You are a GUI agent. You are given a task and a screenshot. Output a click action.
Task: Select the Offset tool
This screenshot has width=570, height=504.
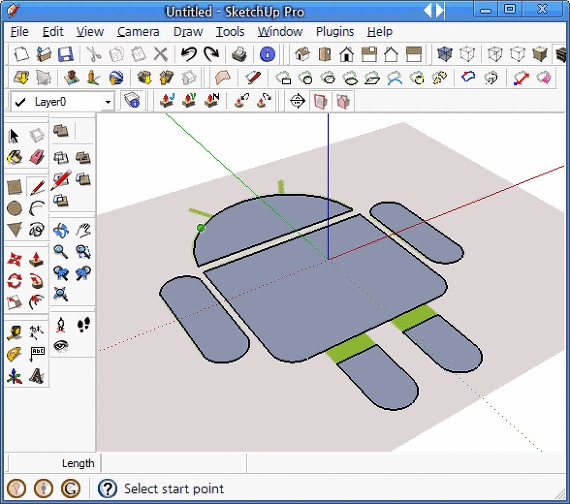pyautogui.click(x=37, y=303)
